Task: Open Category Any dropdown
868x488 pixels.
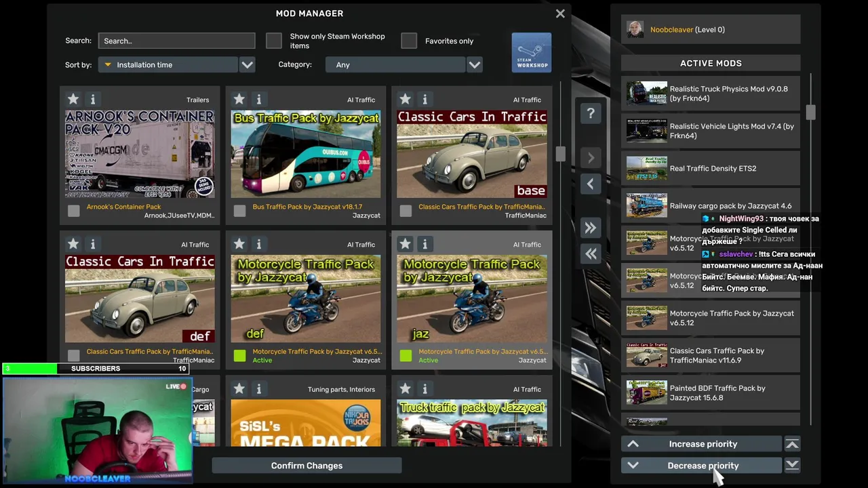Action: (x=395, y=65)
